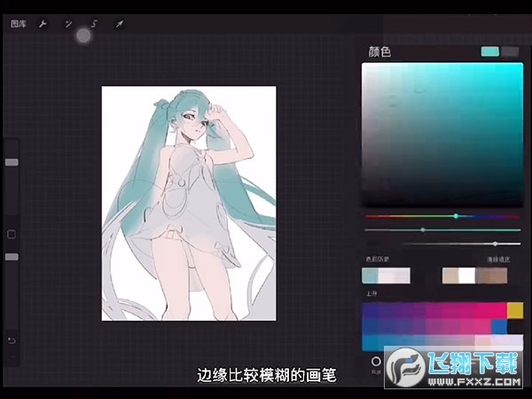This screenshot has width=532, height=399.
Task: Choose the dark purple palette swatch
Action: click(370, 311)
